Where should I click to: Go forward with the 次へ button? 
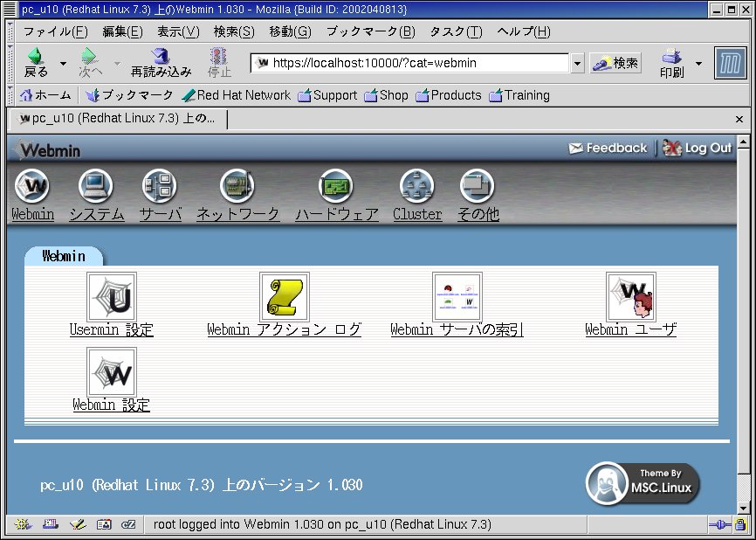[90, 63]
